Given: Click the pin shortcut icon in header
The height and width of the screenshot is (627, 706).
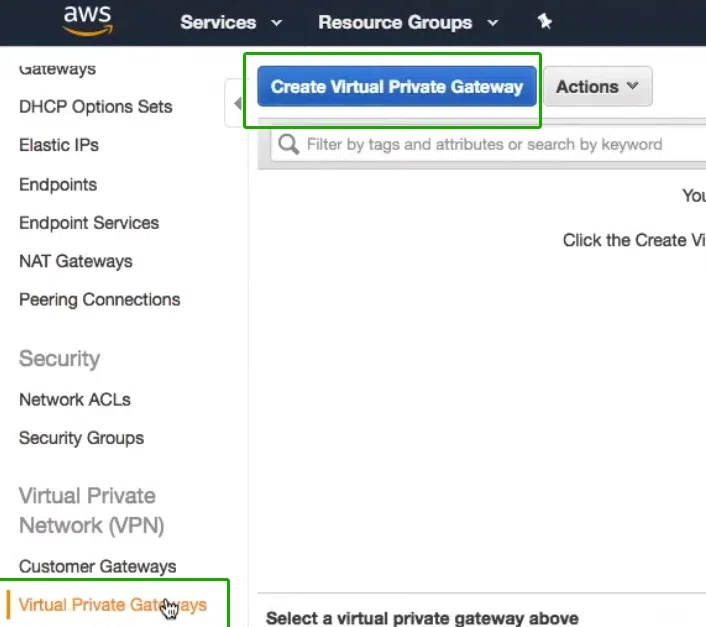Looking at the screenshot, I should (544, 21).
